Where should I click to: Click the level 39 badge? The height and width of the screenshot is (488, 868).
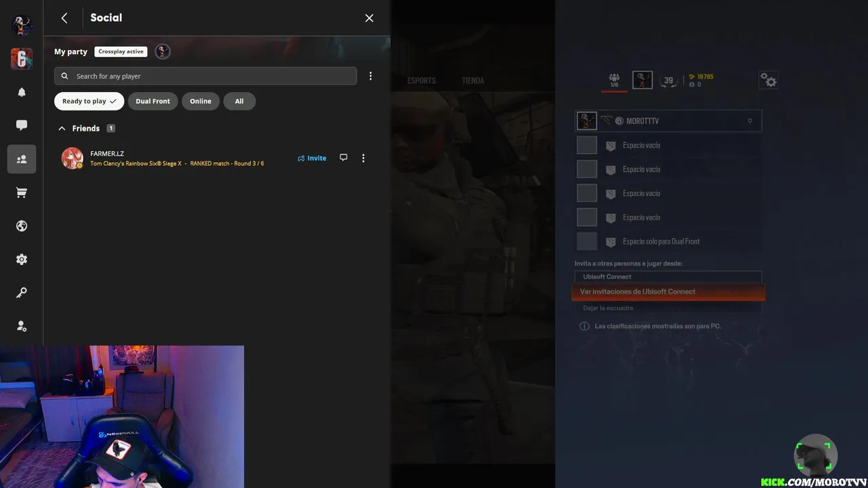pyautogui.click(x=669, y=81)
